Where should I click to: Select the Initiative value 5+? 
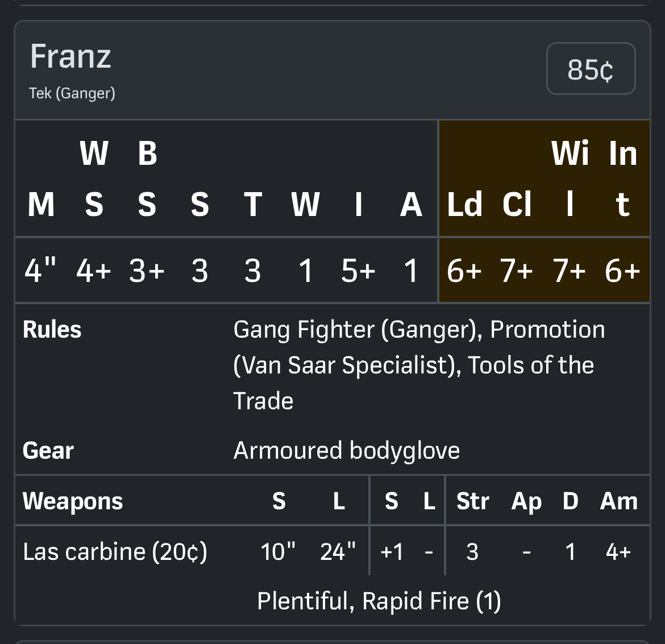pyautogui.click(x=358, y=271)
